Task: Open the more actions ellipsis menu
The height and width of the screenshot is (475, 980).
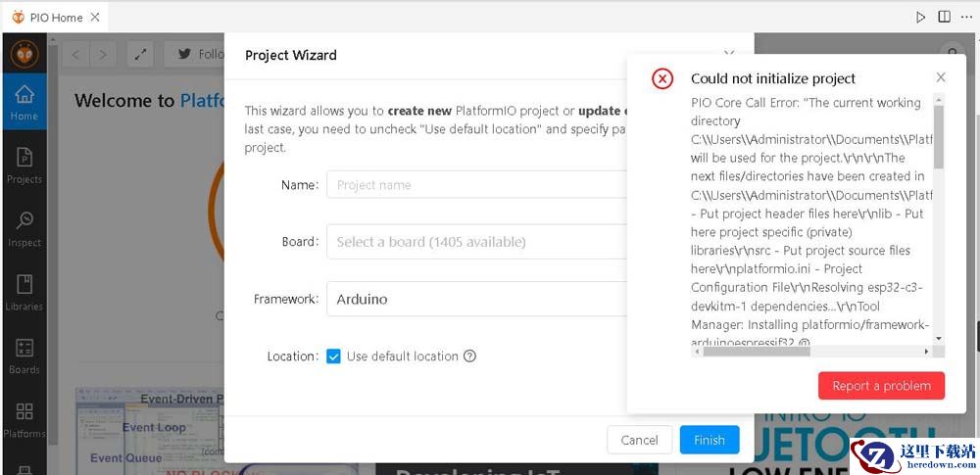Action: point(966,17)
